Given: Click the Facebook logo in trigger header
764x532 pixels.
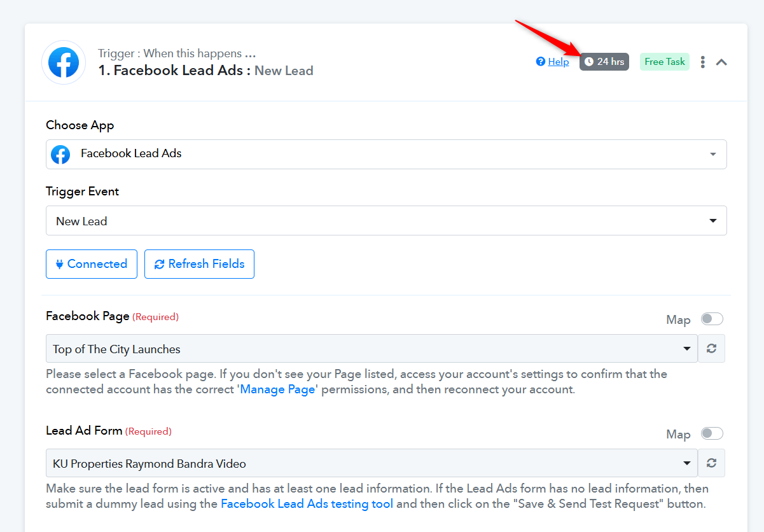Looking at the screenshot, I should tap(64, 62).
